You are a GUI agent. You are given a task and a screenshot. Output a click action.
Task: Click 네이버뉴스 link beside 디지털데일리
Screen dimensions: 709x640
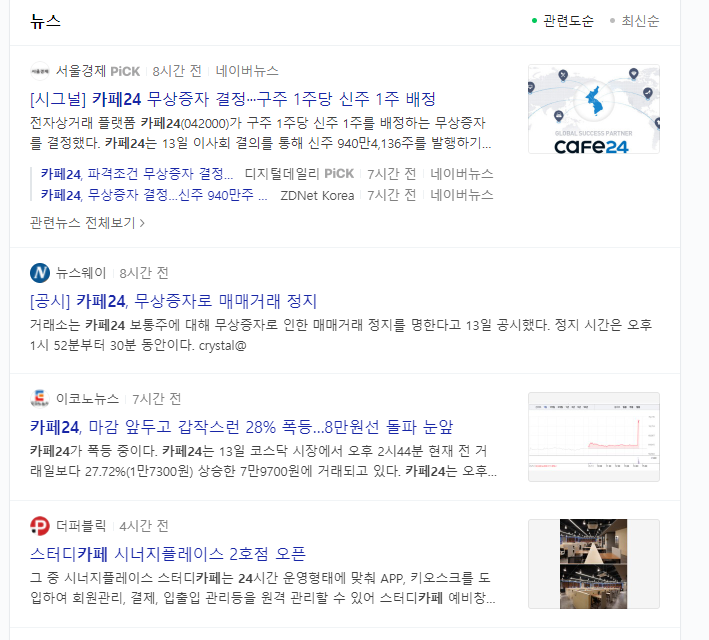[462, 174]
